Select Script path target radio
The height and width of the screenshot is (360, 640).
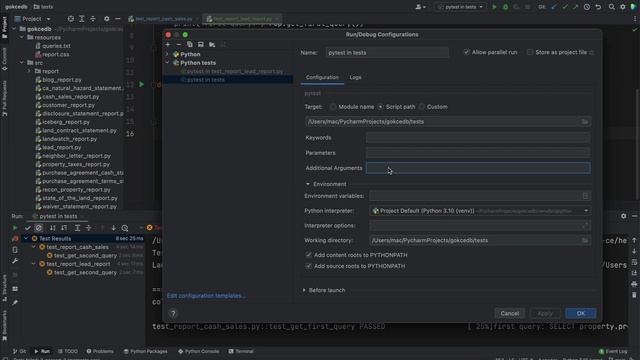380,107
